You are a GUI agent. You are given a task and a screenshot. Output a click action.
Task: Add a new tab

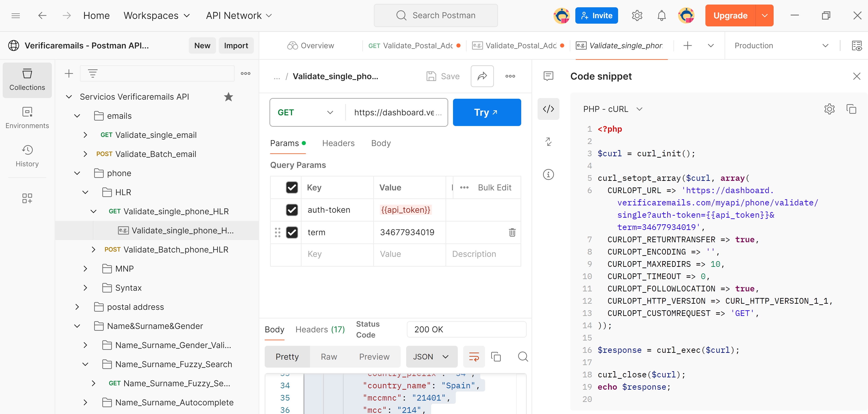(x=687, y=45)
